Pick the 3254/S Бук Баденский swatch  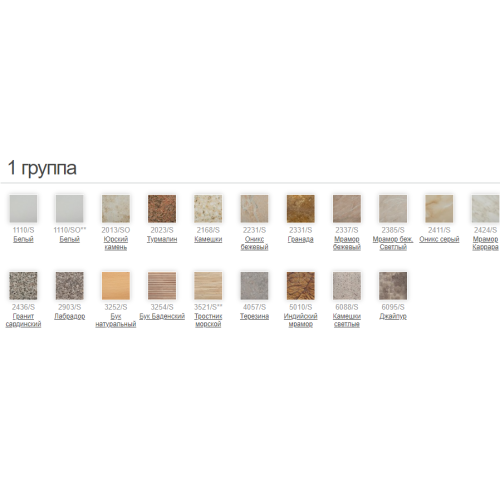click(x=162, y=286)
